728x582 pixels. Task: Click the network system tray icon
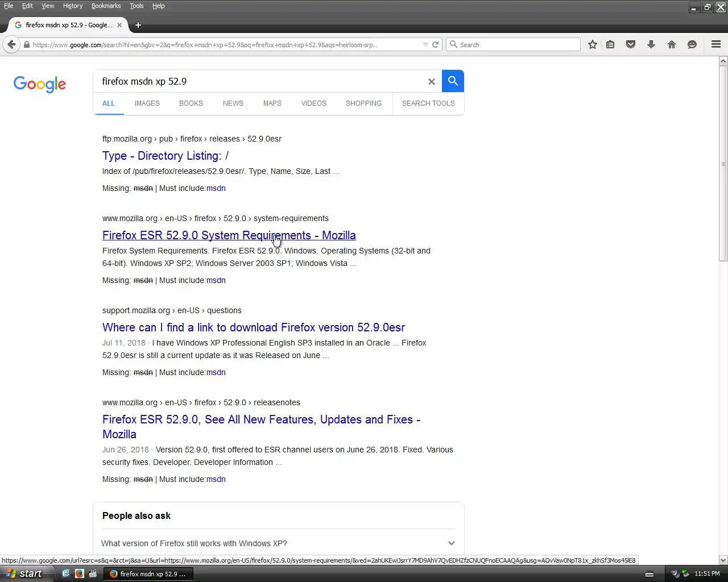point(685,573)
